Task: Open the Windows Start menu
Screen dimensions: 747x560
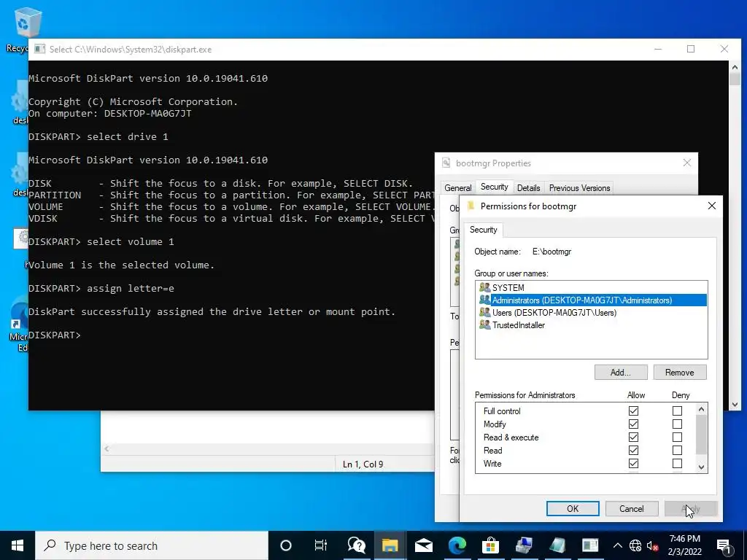Action: point(18,545)
